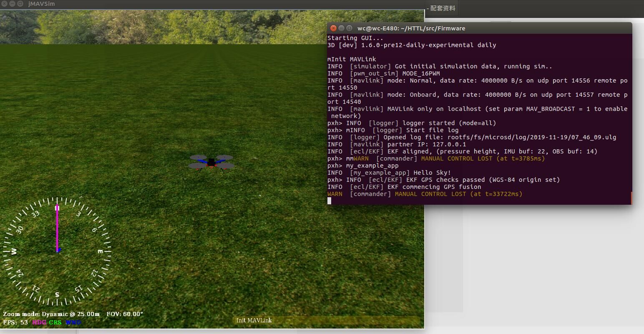
Task: Click the 'logger started (mode=all)' line
Action: pos(412,123)
